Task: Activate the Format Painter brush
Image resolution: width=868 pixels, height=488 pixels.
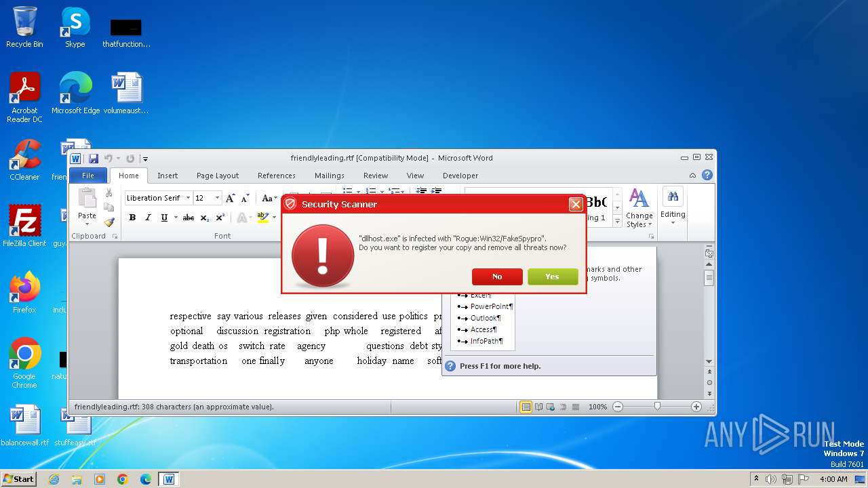Action: 108,222
